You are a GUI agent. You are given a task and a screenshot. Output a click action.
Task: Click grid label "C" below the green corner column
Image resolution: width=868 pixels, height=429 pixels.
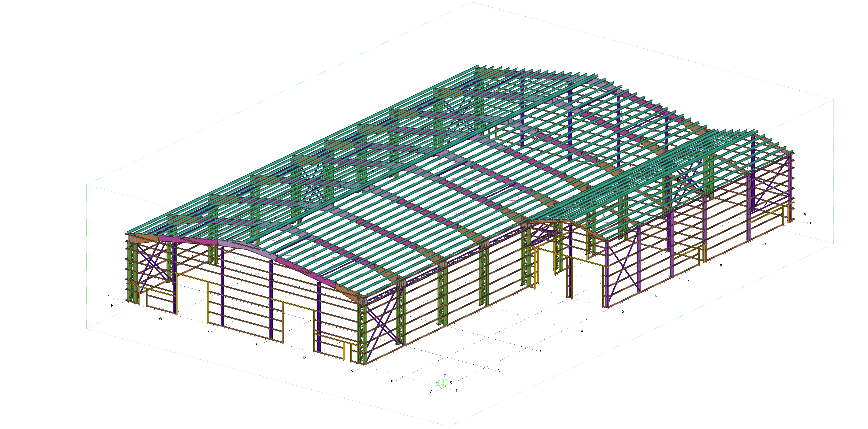tap(352, 370)
